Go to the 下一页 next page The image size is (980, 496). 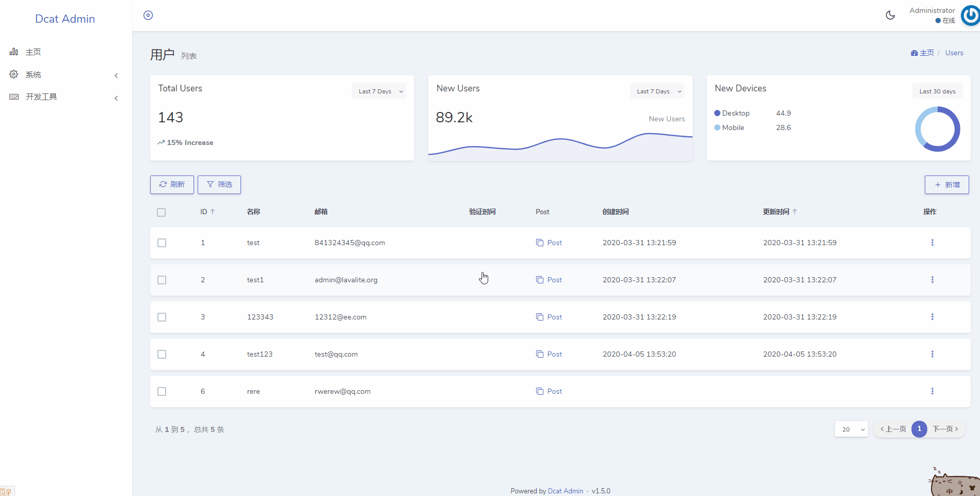click(945, 429)
